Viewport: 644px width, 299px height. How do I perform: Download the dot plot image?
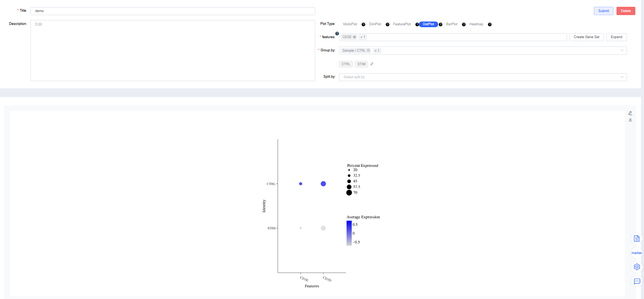pos(630,120)
